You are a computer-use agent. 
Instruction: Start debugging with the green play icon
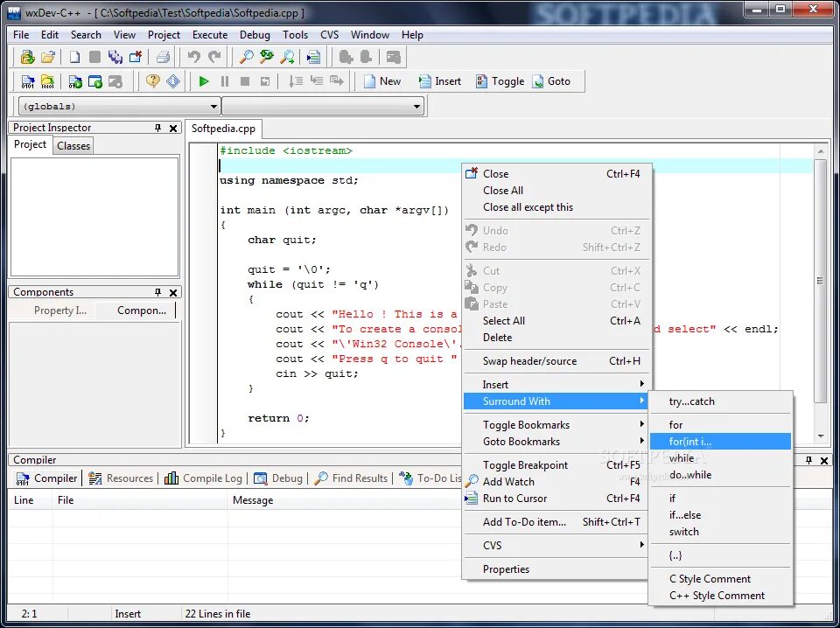click(x=204, y=81)
